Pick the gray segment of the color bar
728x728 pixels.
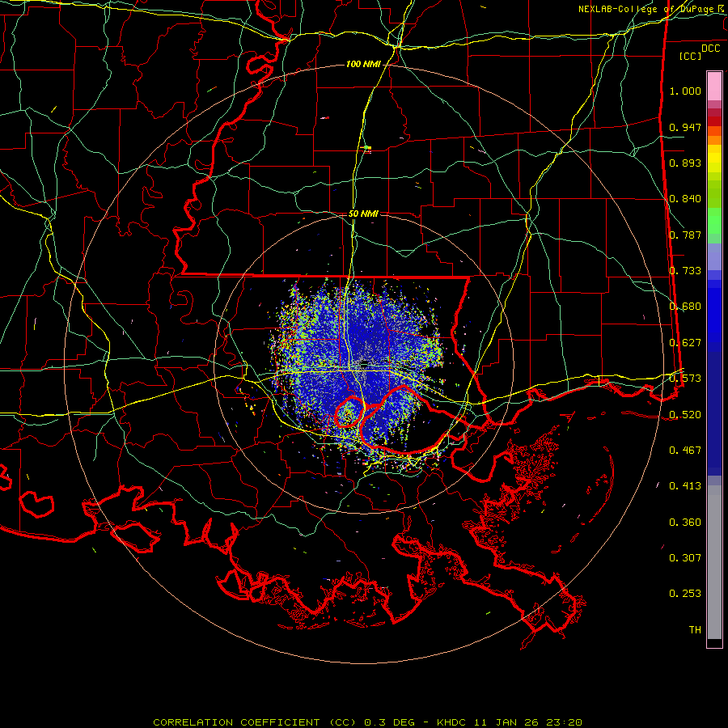[x=714, y=562]
